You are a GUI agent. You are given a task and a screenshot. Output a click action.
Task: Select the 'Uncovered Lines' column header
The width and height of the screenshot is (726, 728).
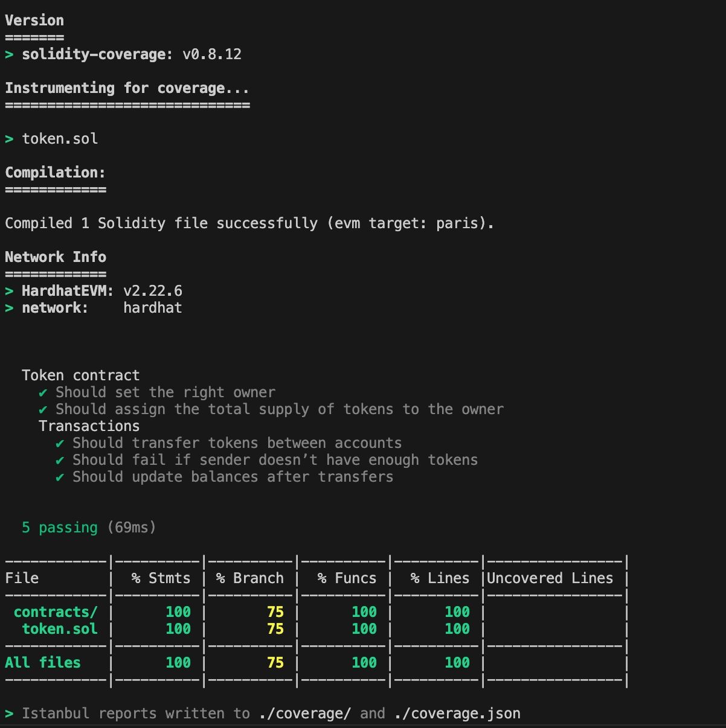point(550,578)
